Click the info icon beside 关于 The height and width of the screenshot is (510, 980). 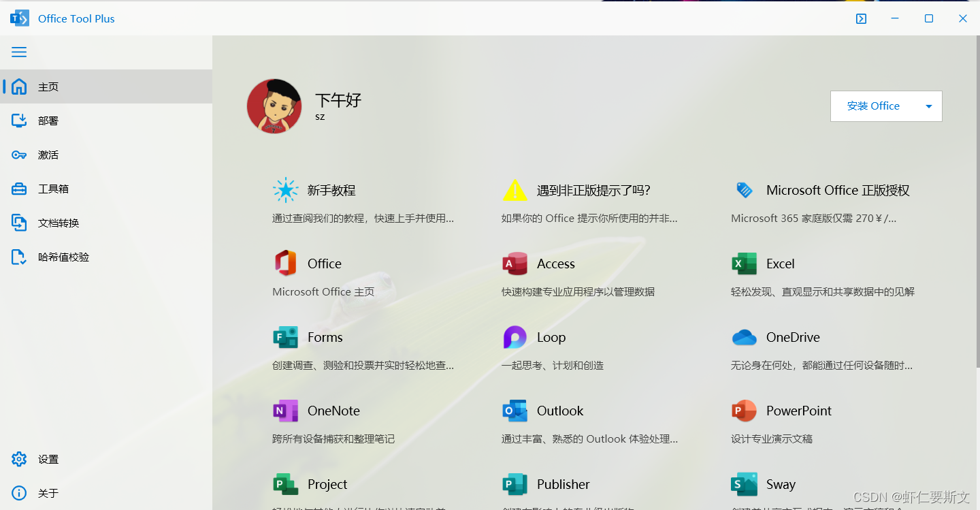19,493
